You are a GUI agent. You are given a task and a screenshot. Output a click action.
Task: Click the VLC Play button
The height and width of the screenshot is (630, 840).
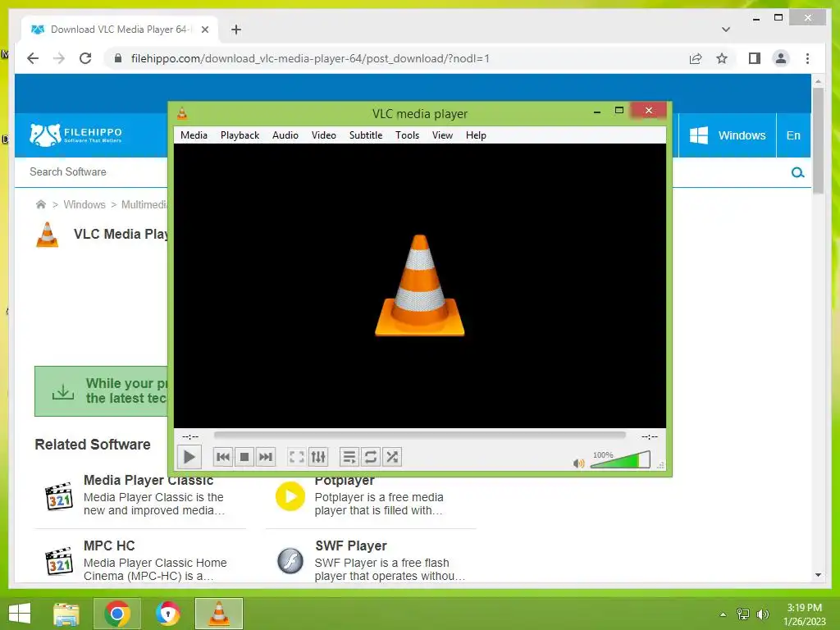(x=189, y=457)
